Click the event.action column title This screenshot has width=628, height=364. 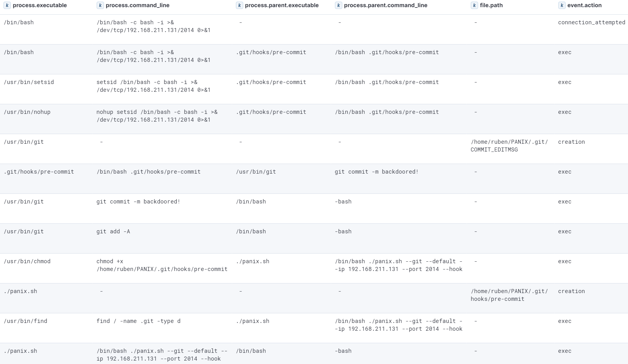(584, 5)
